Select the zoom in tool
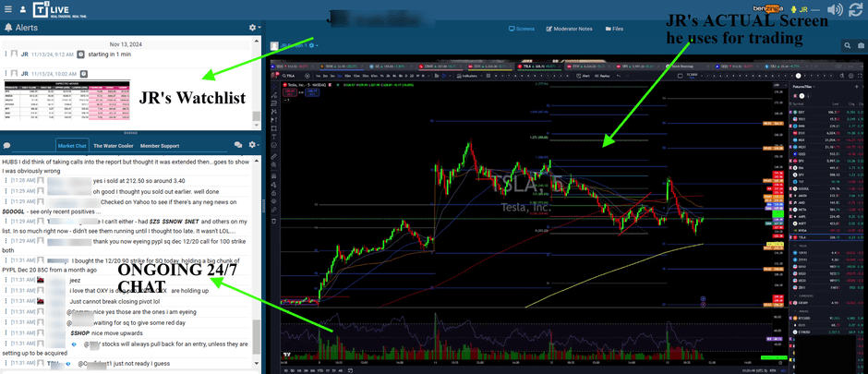Image resolution: width=868 pixels, height=374 pixels. [x=274, y=165]
